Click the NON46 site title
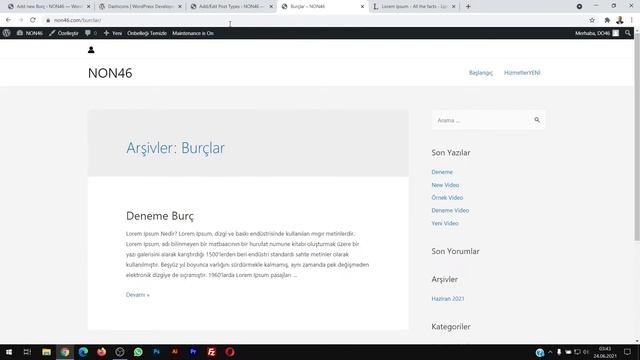The height and width of the screenshot is (360, 640). pos(110,73)
